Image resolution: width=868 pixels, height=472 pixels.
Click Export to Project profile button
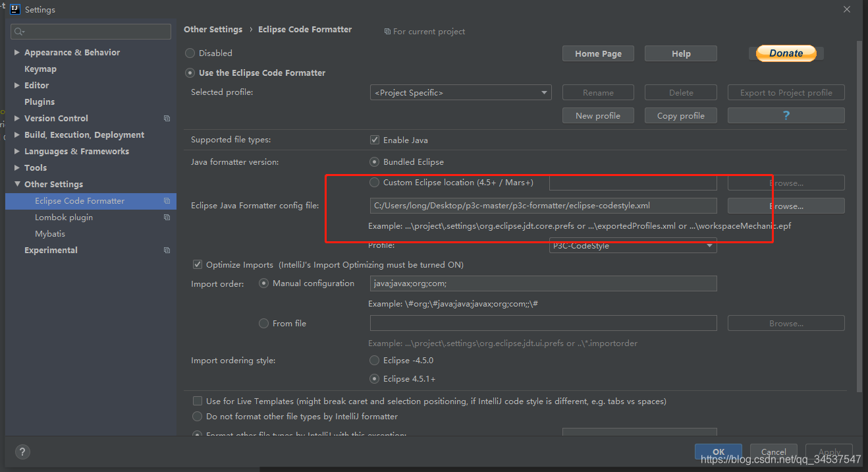tap(786, 93)
